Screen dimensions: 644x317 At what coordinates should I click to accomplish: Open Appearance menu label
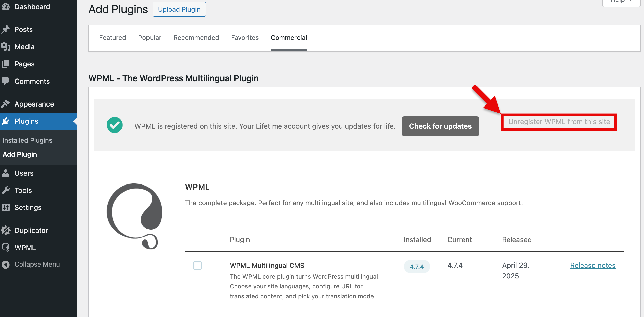pos(34,104)
